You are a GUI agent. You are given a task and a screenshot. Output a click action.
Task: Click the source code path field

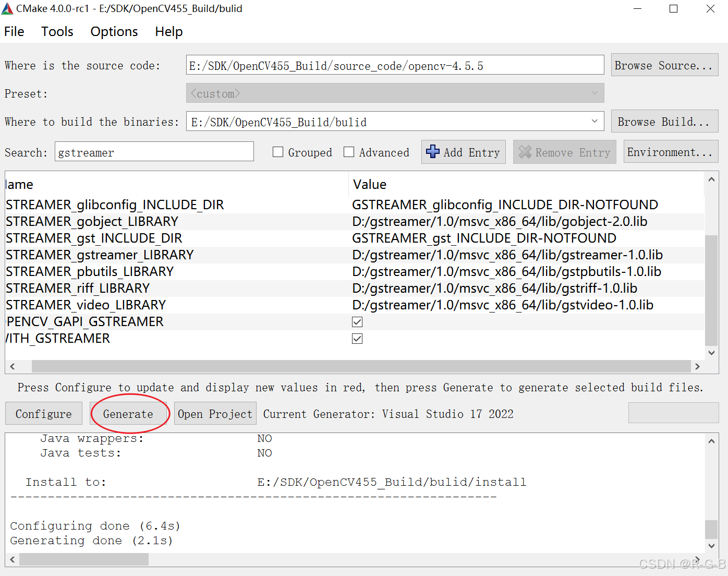395,65
